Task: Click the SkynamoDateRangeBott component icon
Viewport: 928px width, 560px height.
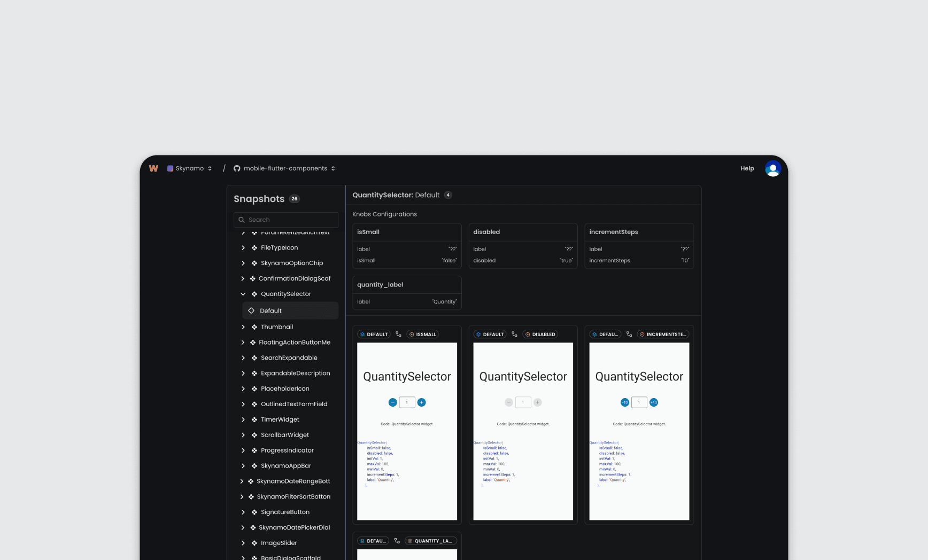Action: point(251,481)
